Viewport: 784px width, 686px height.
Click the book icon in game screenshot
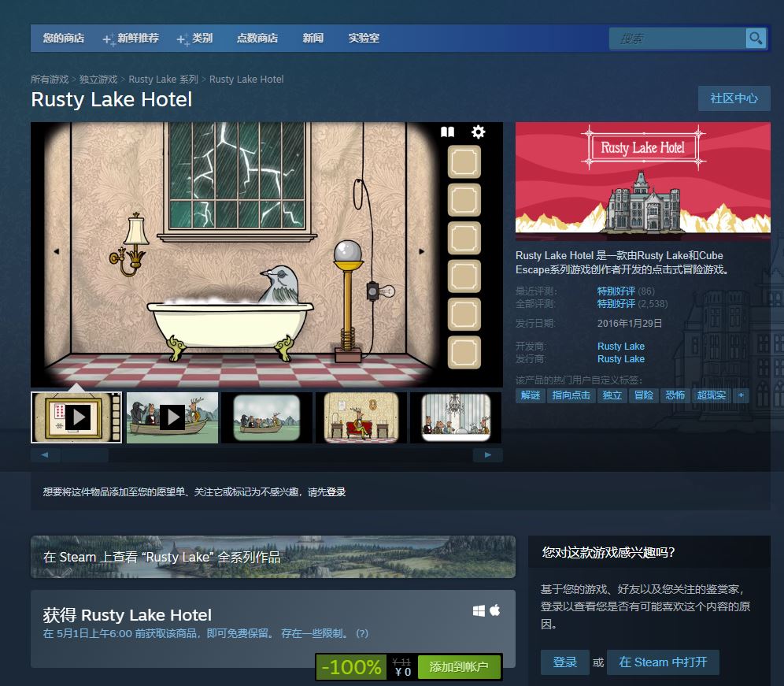point(447,132)
